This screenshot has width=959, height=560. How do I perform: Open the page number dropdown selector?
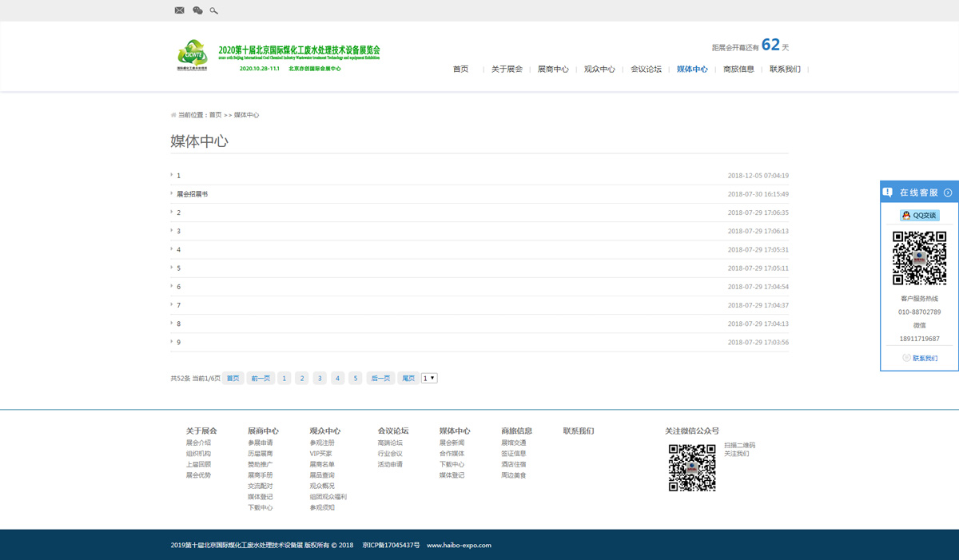[429, 379]
